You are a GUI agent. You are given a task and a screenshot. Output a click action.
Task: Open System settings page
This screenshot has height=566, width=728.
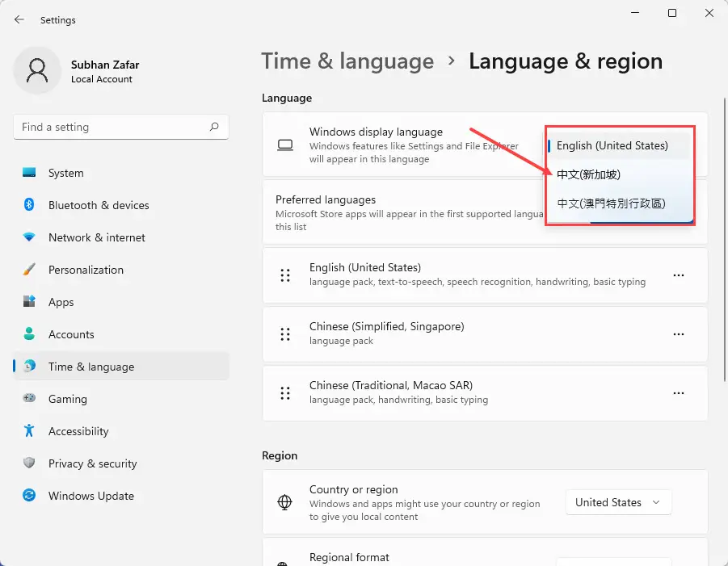pyautogui.click(x=121, y=173)
